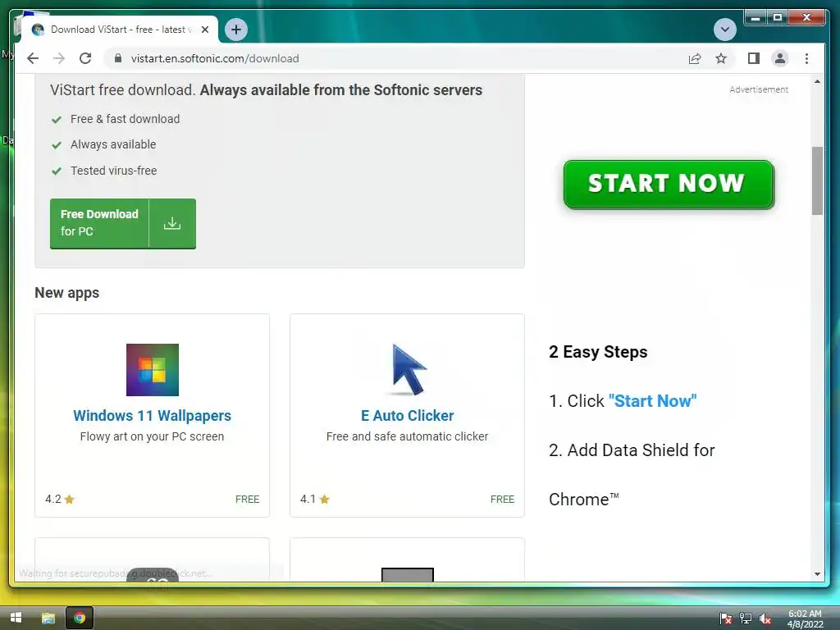Click the START NOW advertisement button
This screenshot has width=840, height=630.
coord(668,184)
